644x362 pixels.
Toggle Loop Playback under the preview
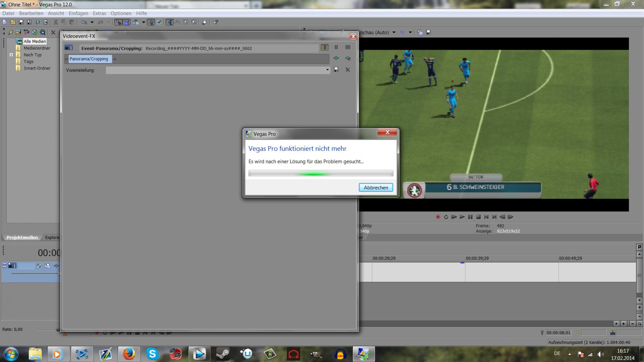click(x=446, y=217)
